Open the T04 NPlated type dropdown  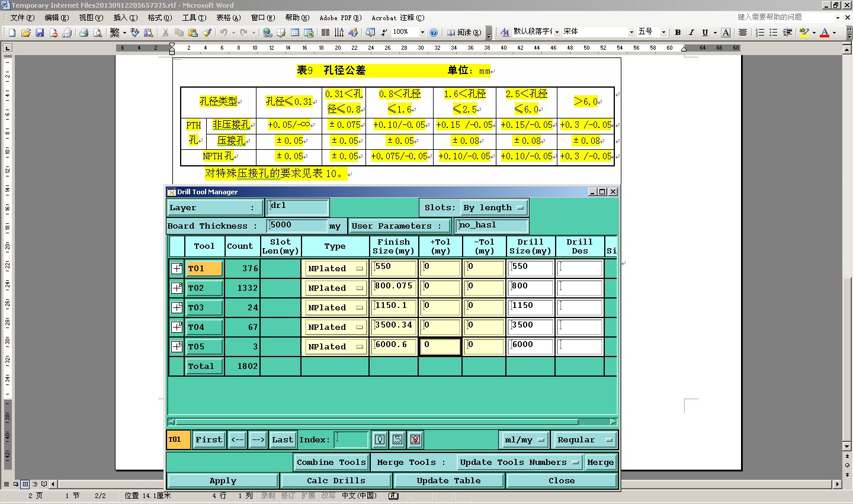[x=335, y=327]
